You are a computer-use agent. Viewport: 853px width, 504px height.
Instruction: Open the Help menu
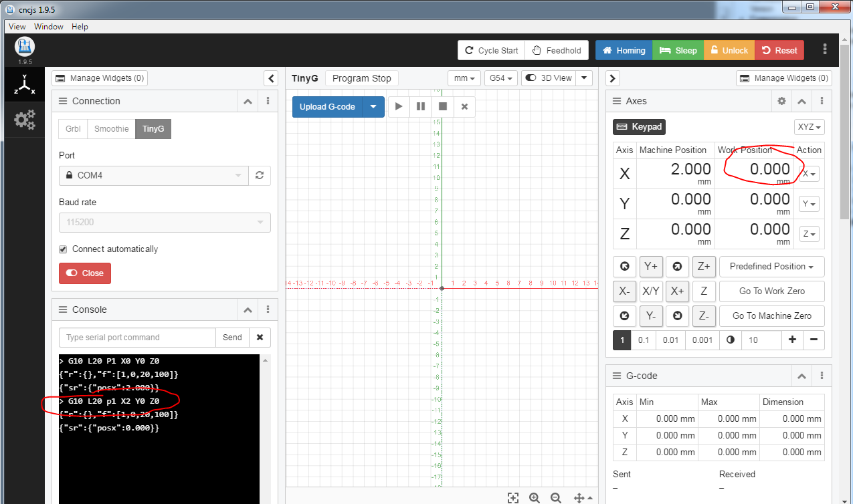point(80,27)
